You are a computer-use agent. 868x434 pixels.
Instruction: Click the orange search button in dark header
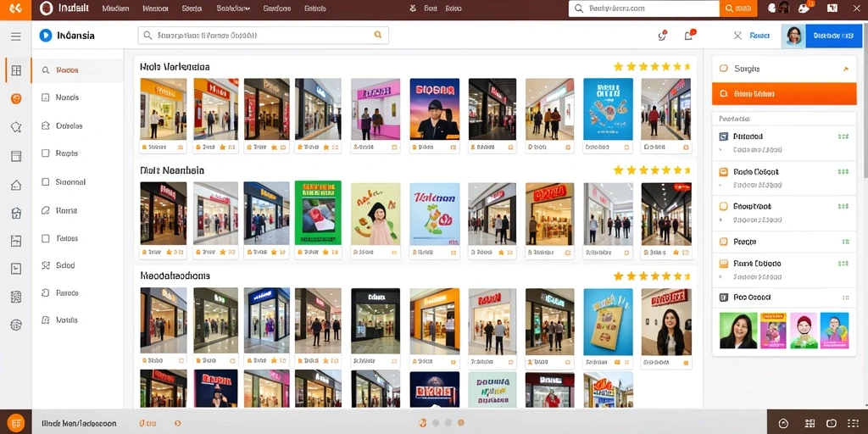click(x=738, y=8)
